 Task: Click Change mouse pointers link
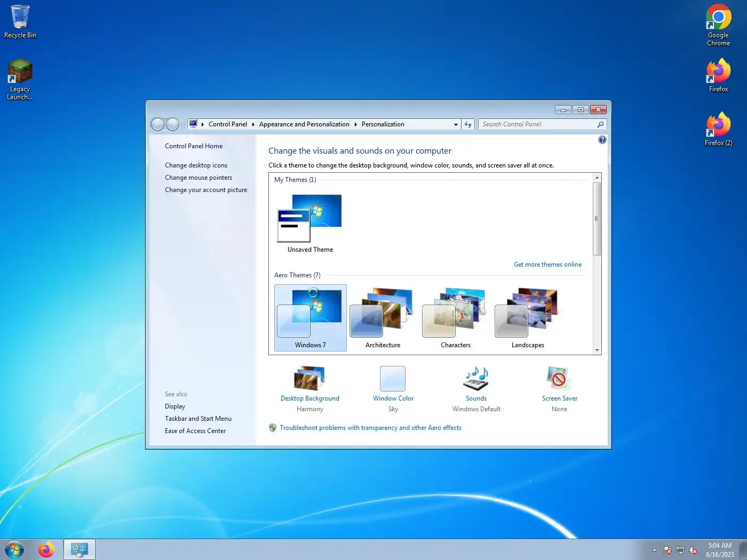[x=198, y=178]
